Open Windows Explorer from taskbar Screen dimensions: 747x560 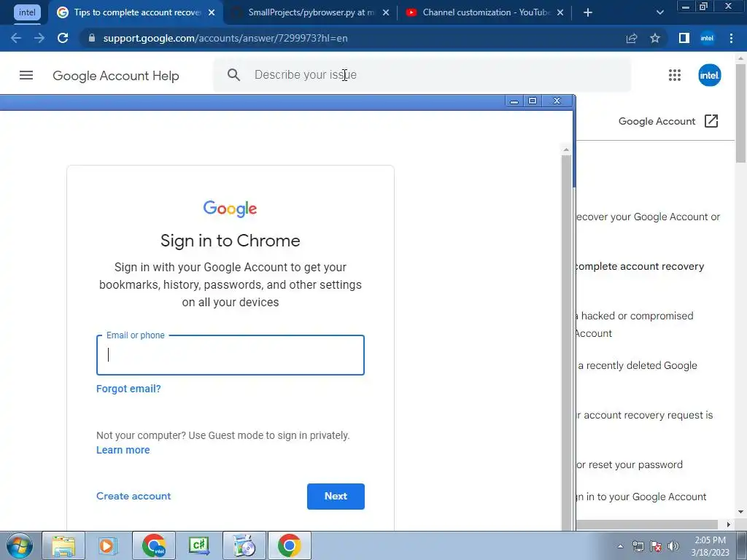coord(63,545)
